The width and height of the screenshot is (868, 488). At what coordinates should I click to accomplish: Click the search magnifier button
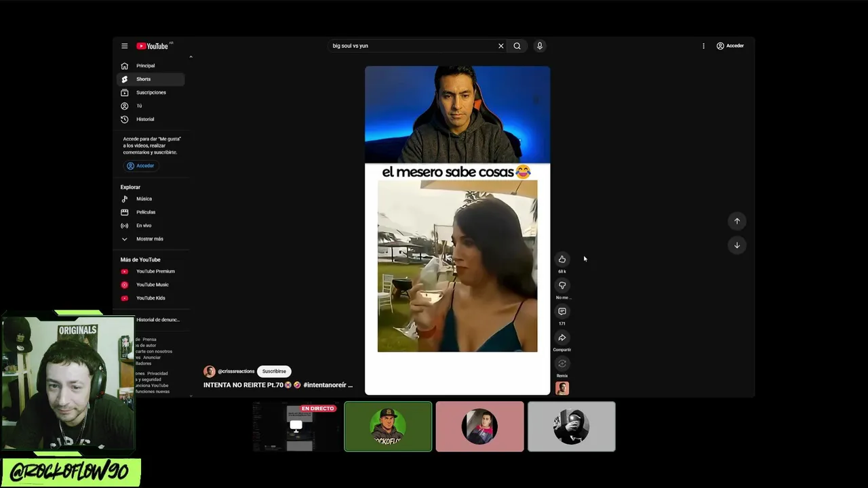[x=517, y=46]
